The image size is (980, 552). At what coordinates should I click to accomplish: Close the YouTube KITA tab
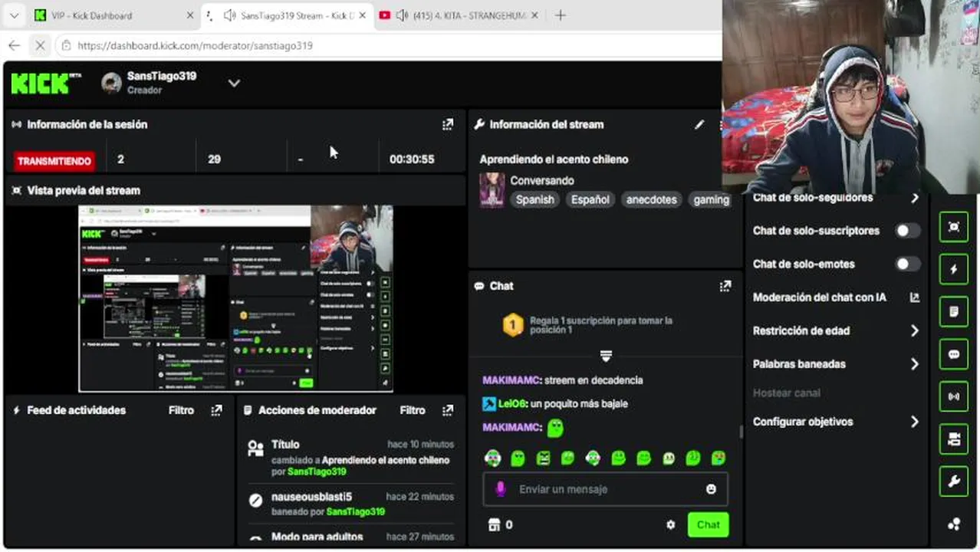click(534, 15)
